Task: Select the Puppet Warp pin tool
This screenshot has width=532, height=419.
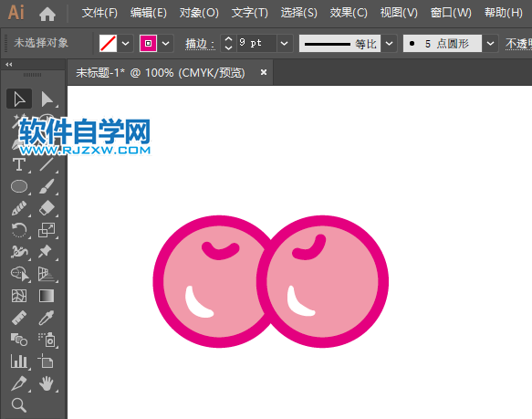Action: pyautogui.click(x=46, y=252)
